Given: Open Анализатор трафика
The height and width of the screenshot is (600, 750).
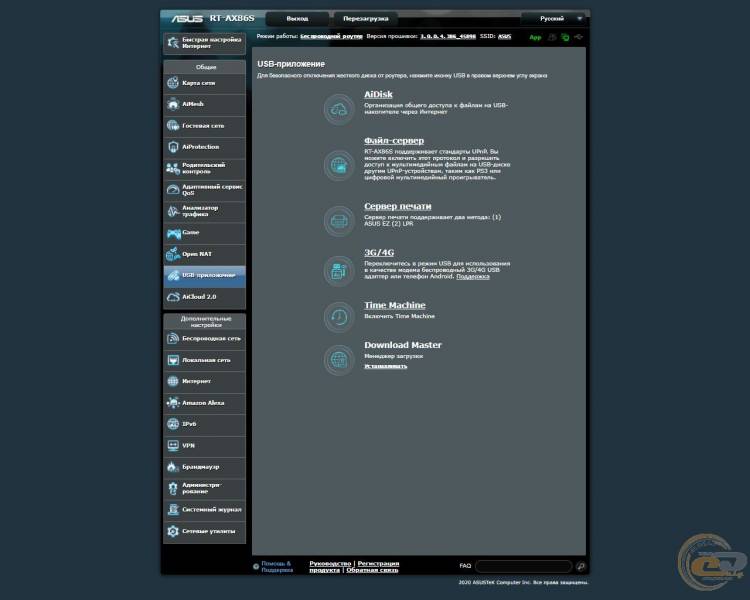Looking at the screenshot, I should click(x=205, y=211).
